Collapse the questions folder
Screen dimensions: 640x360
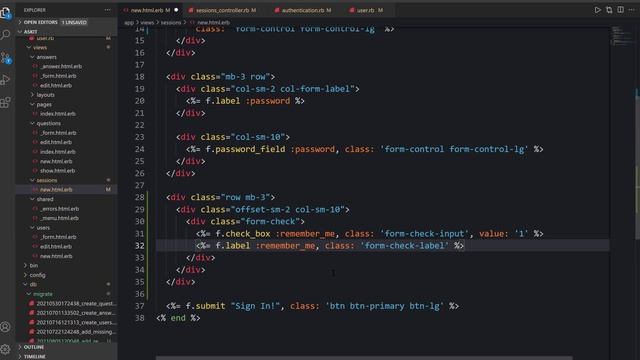32,123
